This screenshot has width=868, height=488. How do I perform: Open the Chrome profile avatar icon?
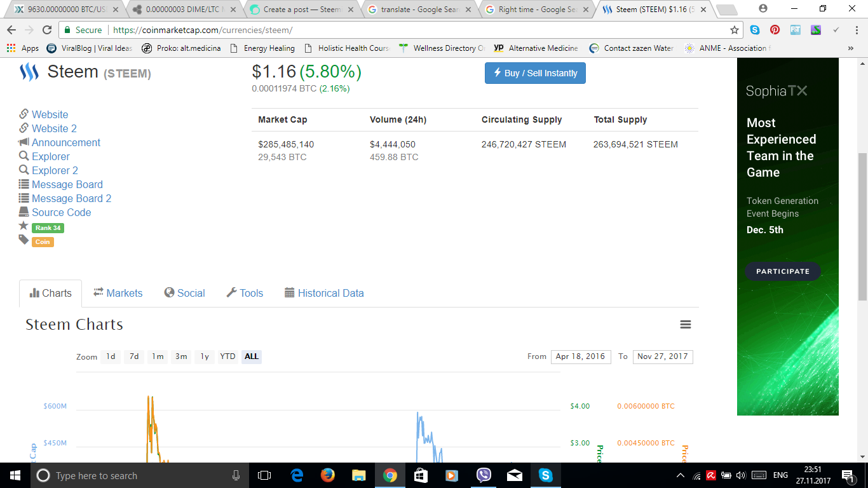point(763,8)
